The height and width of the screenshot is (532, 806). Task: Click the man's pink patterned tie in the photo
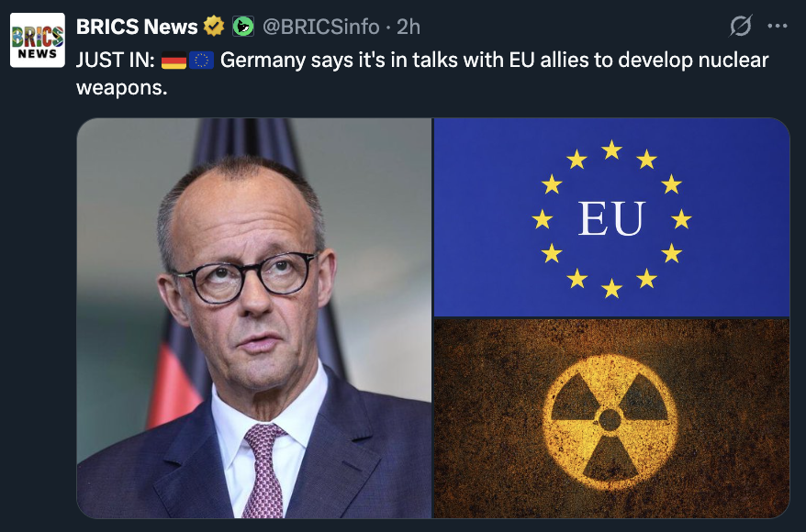point(263,470)
